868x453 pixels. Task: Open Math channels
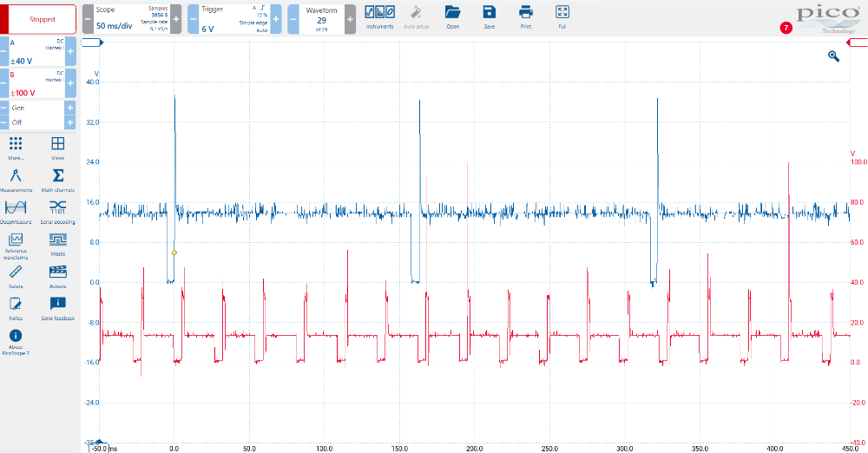point(58,179)
